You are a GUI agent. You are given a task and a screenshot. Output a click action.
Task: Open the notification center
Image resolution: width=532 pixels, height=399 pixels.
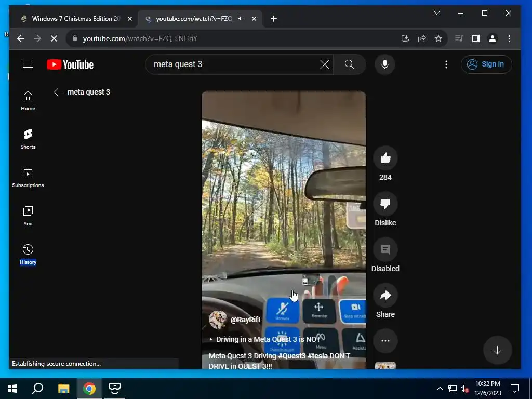point(515,389)
